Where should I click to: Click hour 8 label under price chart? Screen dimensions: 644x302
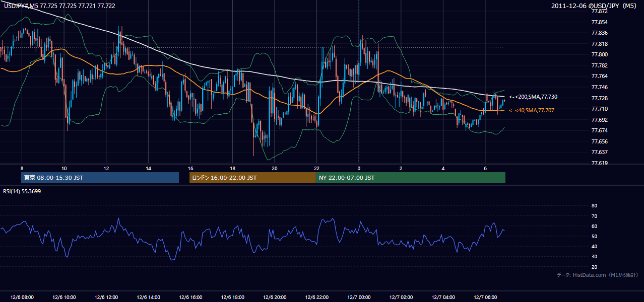point(22,168)
